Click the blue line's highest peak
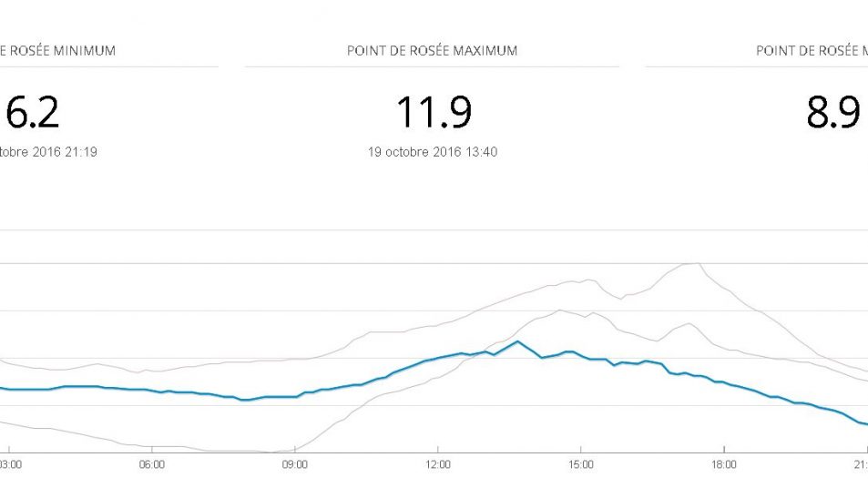868x488 pixels. (517, 341)
